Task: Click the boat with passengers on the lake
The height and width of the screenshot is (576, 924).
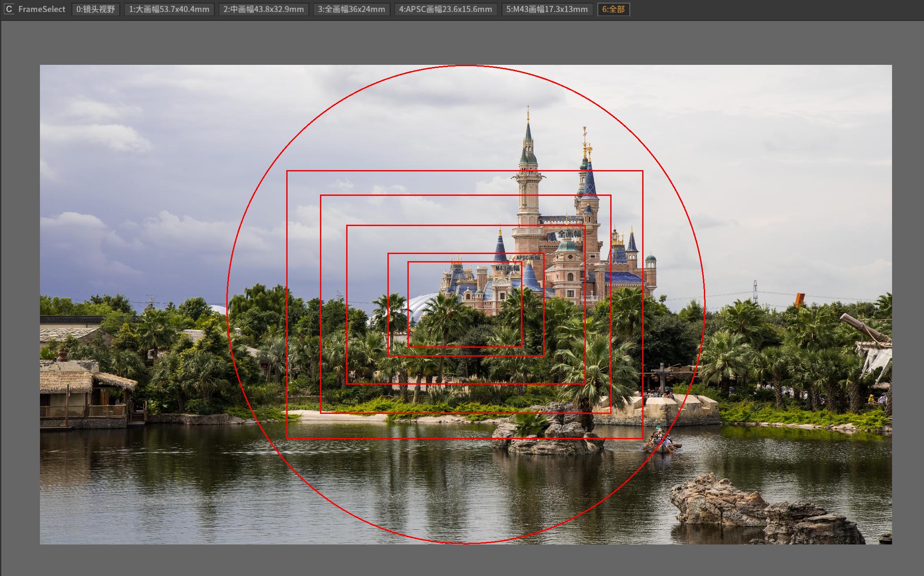Action: click(x=661, y=442)
